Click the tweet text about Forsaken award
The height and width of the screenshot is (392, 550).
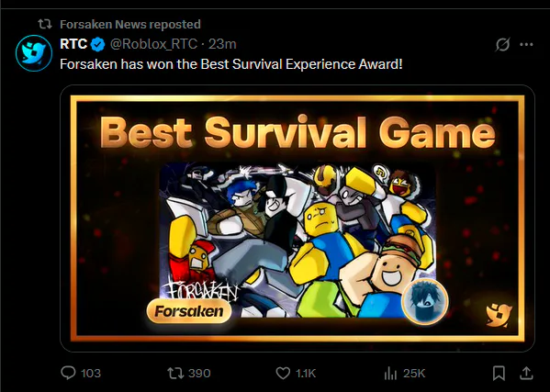click(231, 64)
